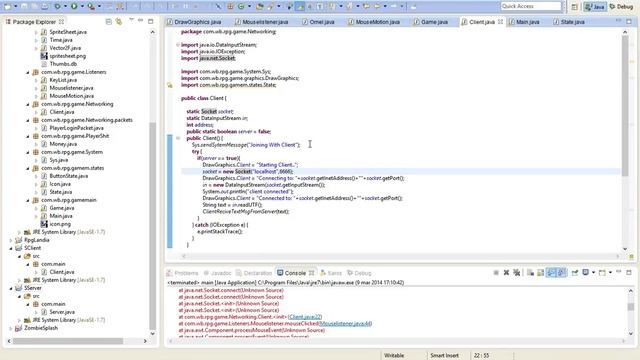Click the View Menu icon in Package Explorer

pos(131,20)
